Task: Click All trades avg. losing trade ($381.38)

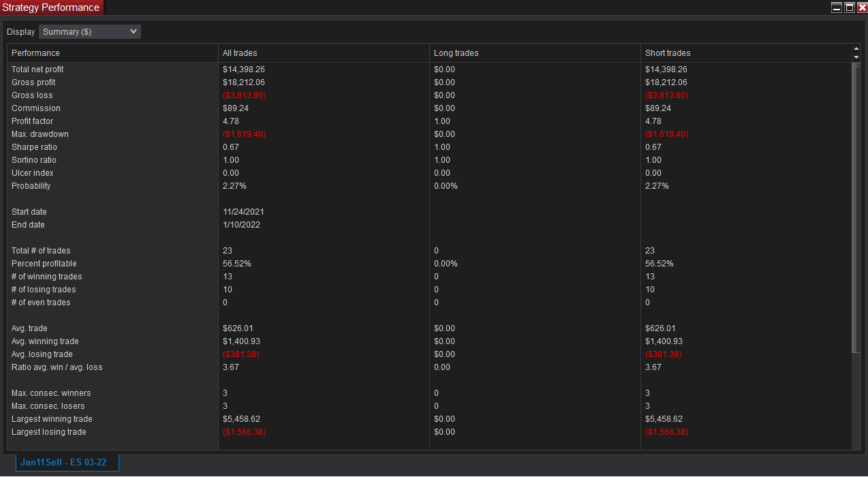Action: (241, 354)
